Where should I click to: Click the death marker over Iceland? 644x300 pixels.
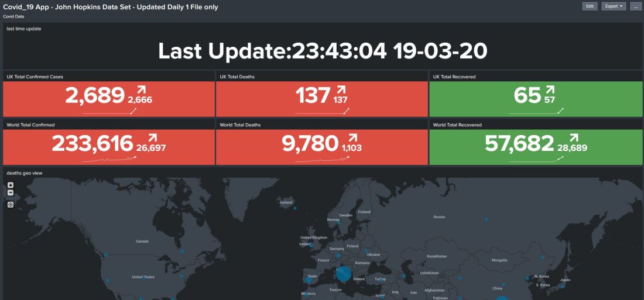click(x=295, y=208)
